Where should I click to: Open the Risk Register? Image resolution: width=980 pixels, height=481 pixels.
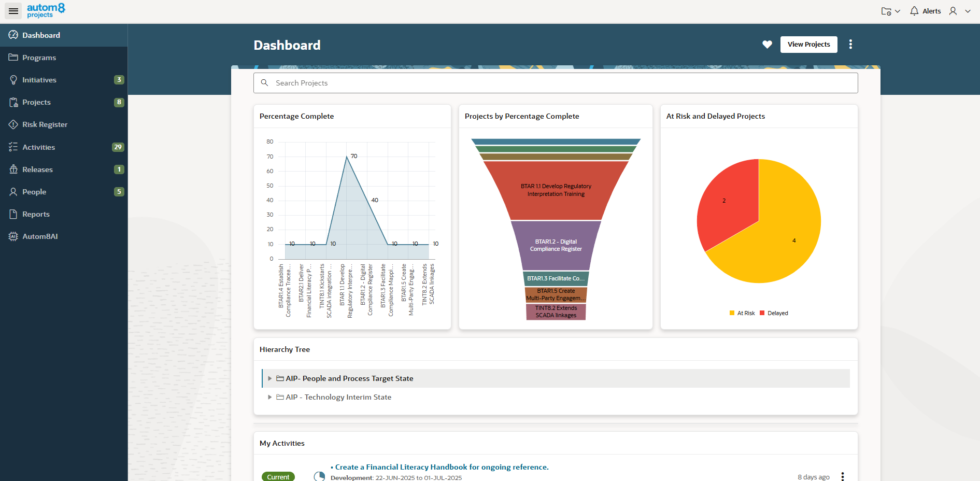tap(45, 124)
